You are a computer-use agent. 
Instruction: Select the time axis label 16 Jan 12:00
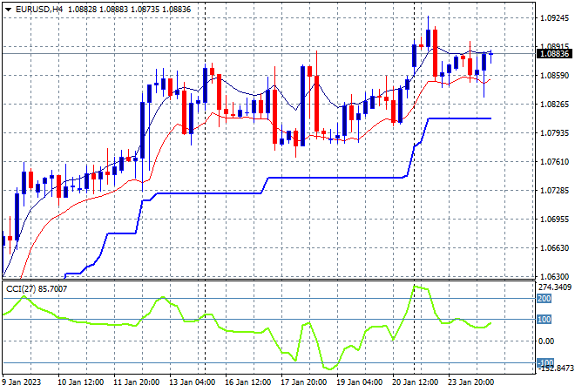(248, 382)
